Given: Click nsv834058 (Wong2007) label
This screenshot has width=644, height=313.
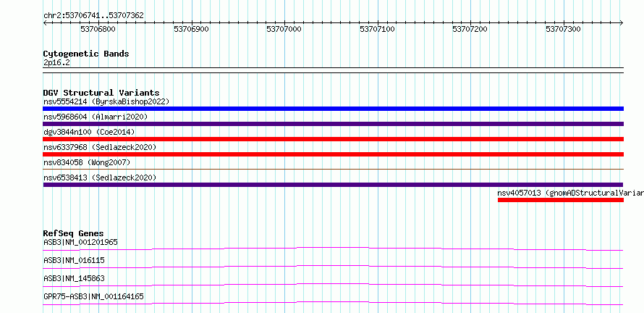Looking at the screenshot, I should (87, 162).
